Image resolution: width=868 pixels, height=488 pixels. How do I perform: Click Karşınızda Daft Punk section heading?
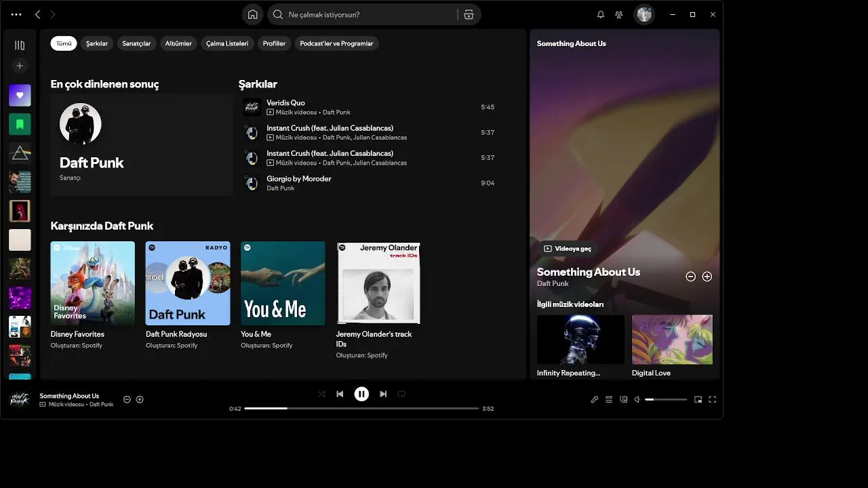[102, 226]
